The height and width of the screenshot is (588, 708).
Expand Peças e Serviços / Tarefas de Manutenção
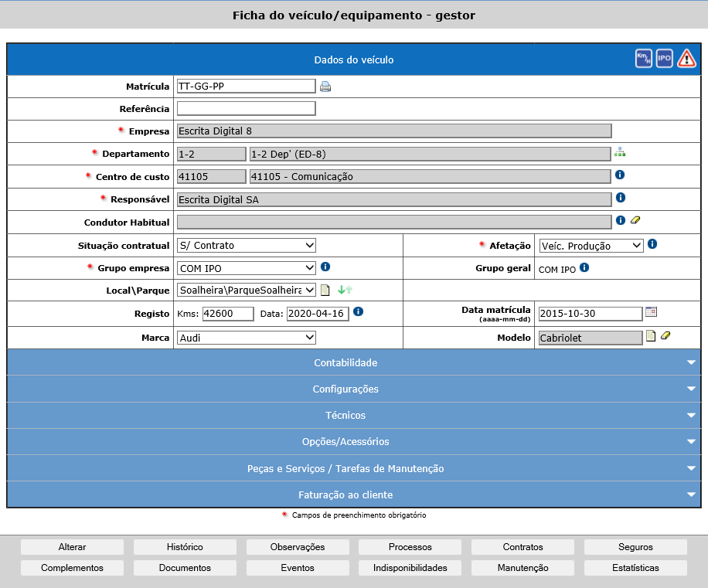pyautogui.click(x=354, y=468)
